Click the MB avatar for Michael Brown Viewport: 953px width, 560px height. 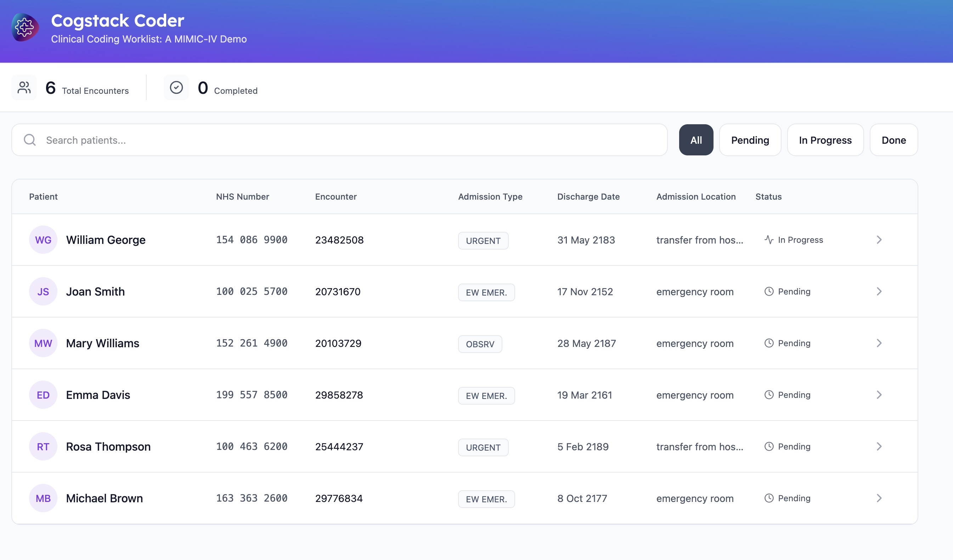(43, 498)
